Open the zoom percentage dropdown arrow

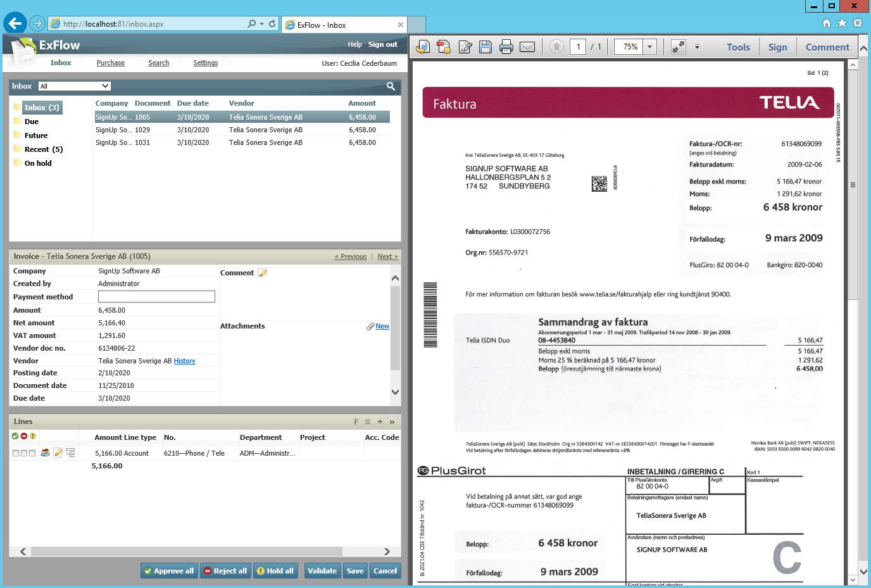coord(649,47)
